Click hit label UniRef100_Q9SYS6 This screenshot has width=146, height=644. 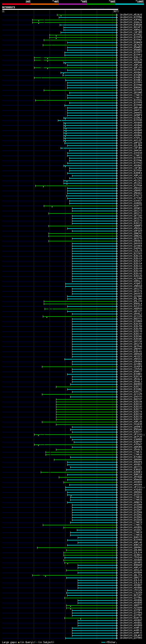point(131,342)
